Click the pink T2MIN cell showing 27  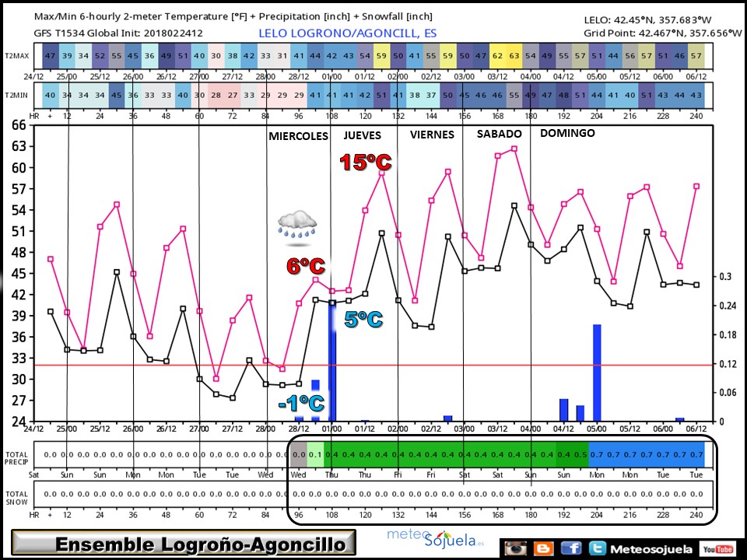(x=233, y=95)
